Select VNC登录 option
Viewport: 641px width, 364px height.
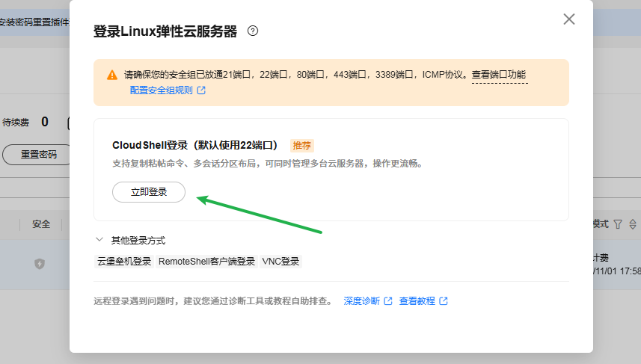[x=280, y=262]
